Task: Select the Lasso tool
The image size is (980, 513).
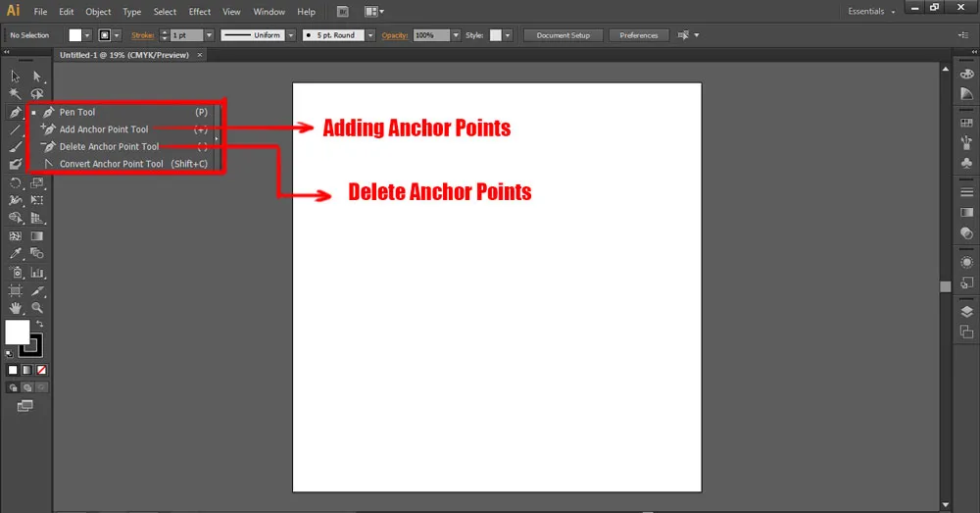Action: coord(37,94)
